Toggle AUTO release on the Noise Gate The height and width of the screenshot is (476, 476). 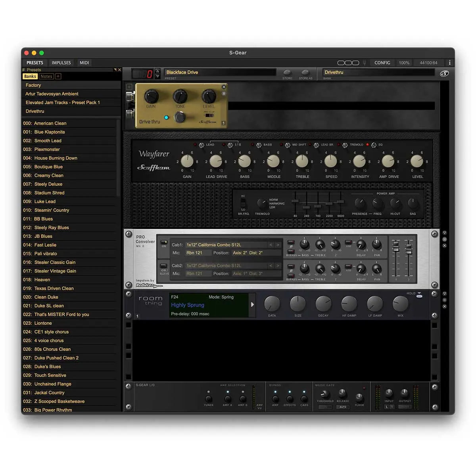[343, 407]
